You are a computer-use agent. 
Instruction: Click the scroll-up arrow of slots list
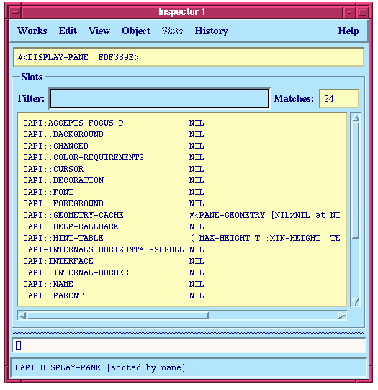tap(356, 118)
